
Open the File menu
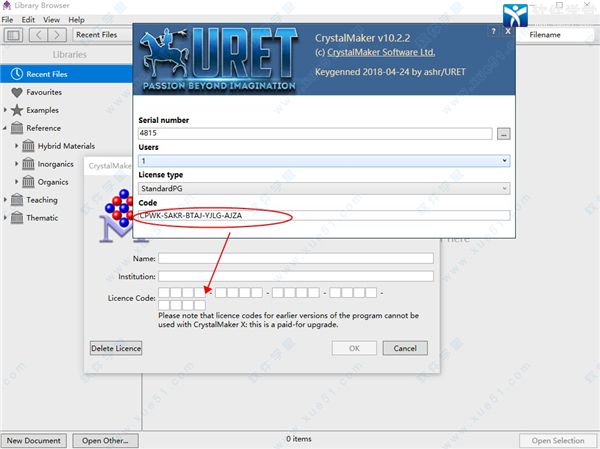(x=8, y=20)
